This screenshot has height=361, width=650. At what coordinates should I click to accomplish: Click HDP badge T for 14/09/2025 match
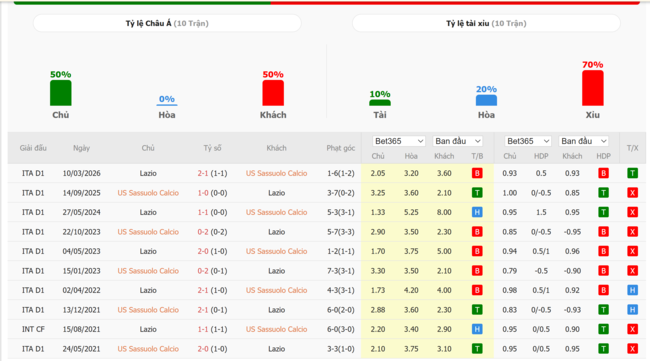click(604, 193)
